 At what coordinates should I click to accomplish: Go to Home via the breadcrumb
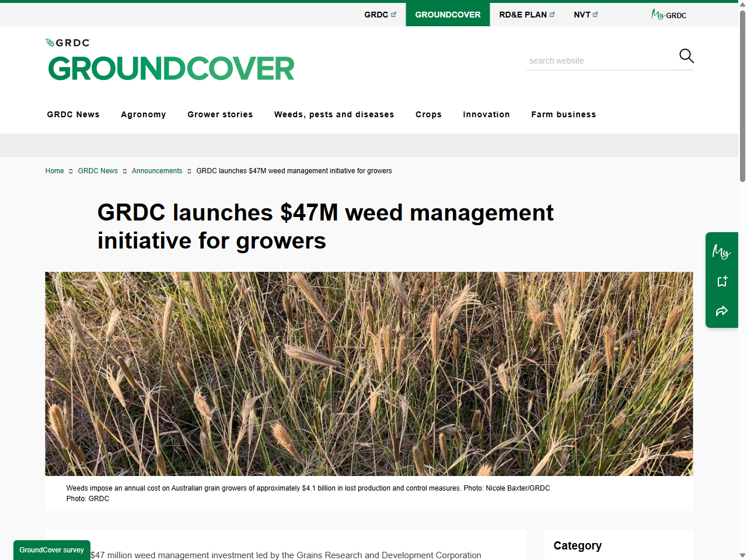(x=54, y=170)
